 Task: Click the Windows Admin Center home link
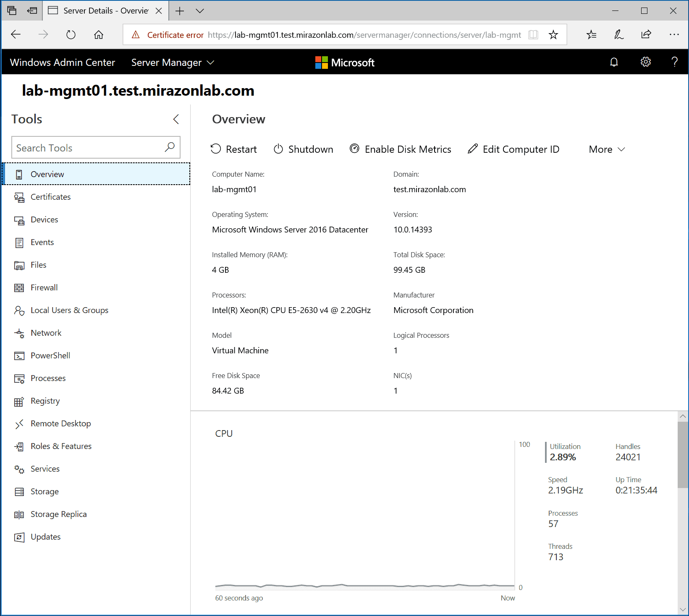point(63,63)
